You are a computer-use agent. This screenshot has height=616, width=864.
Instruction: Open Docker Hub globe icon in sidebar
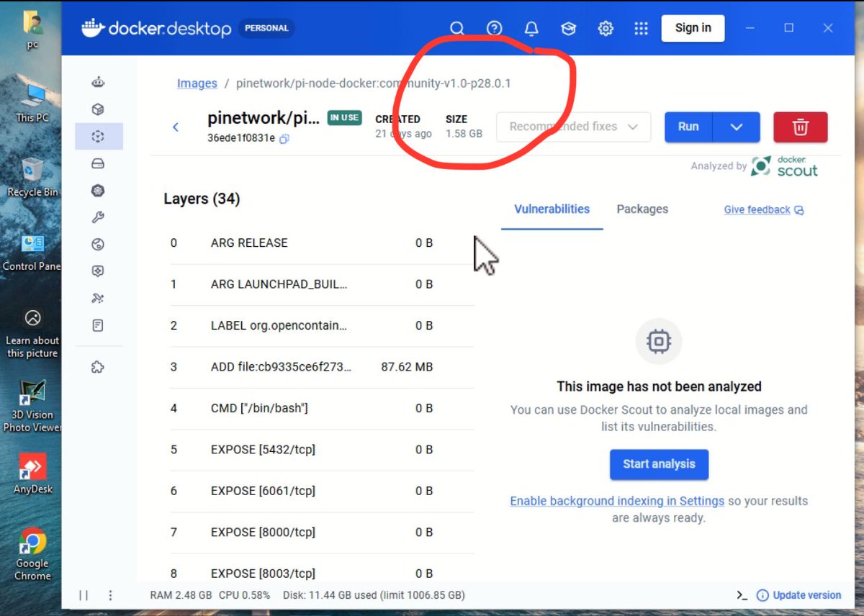click(x=99, y=245)
